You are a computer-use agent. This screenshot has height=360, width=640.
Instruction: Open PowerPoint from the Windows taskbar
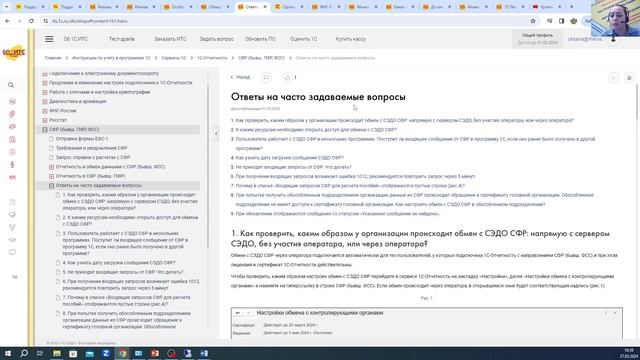(x=155, y=353)
